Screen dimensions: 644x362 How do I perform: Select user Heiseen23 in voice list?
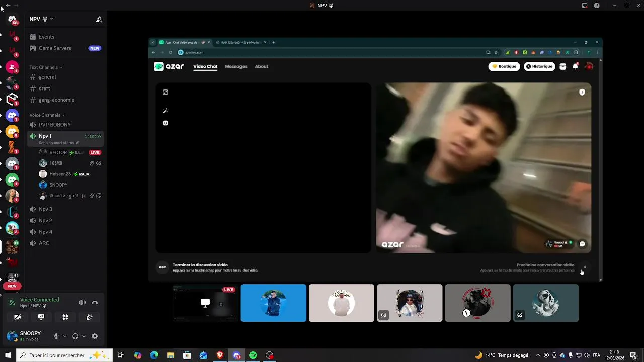pyautogui.click(x=70, y=174)
